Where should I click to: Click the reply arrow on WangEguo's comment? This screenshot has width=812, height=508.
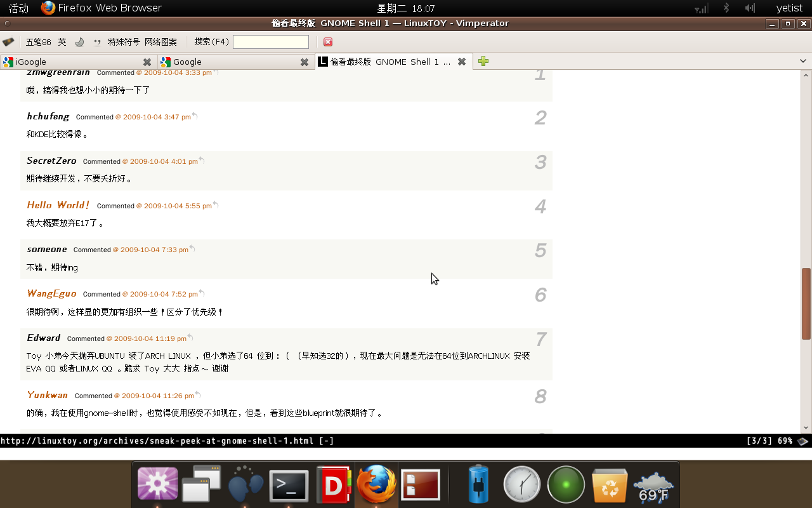202,293
